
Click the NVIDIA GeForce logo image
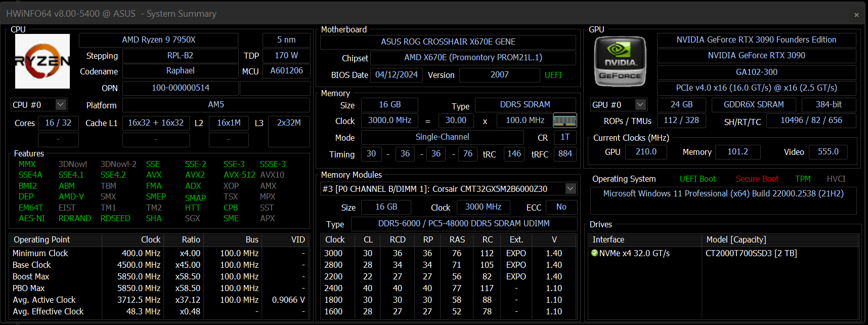tap(620, 62)
